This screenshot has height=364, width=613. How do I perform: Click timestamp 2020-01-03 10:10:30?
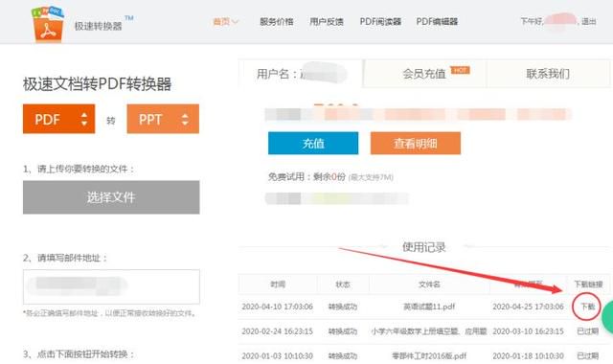277,355
